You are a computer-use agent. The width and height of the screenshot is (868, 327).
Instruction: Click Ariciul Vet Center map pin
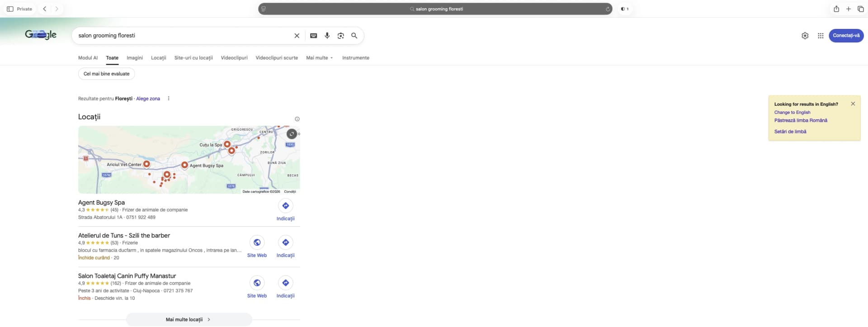click(x=146, y=164)
